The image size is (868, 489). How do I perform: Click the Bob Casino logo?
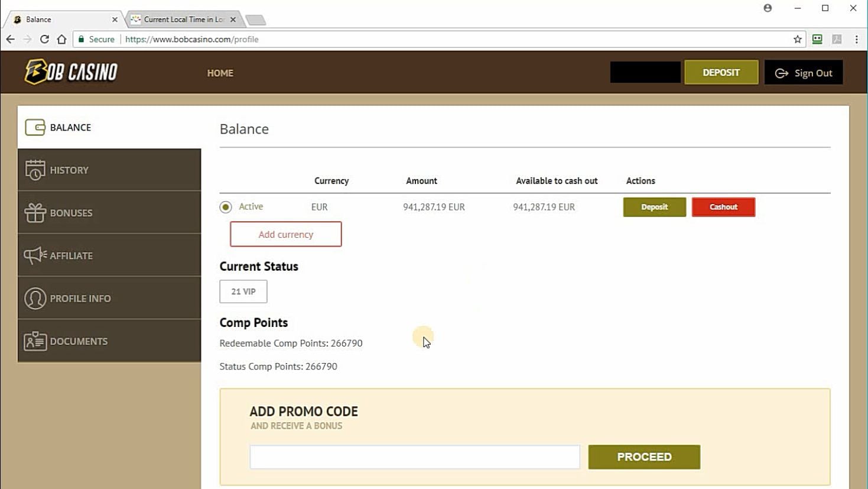[x=71, y=72]
